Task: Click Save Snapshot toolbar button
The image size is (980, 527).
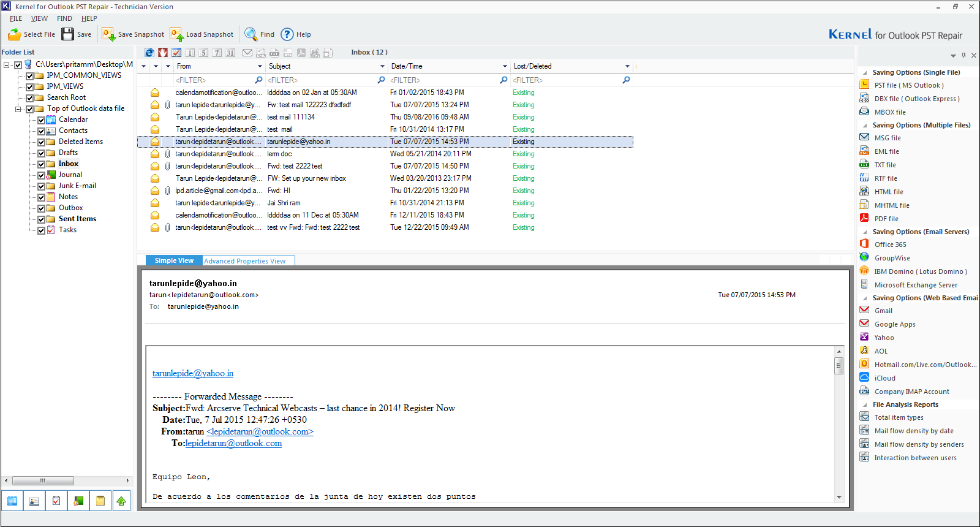Action: pyautogui.click(x=133, y=34)
